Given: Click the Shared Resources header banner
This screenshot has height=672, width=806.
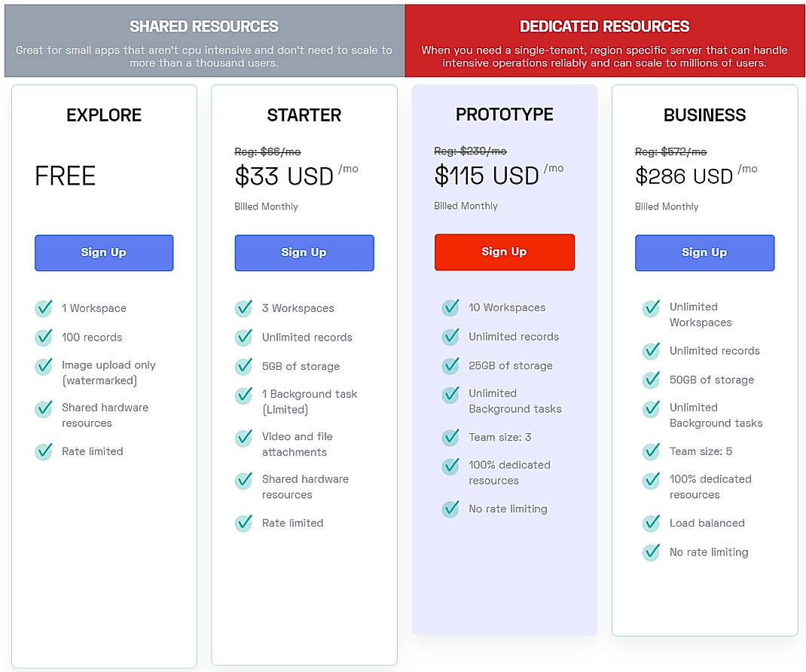Looking at the screenshot, I should pyautogui.click(x=204, y=41).
